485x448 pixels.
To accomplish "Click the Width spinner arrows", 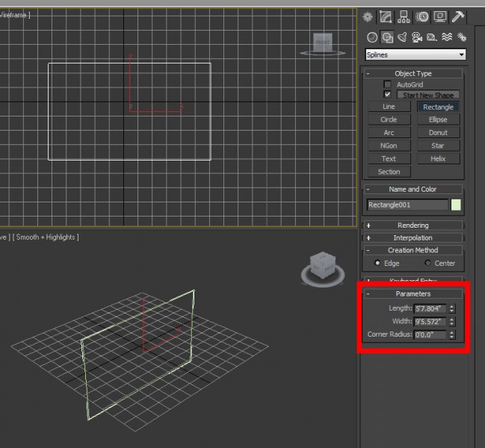I will (452, 321).
